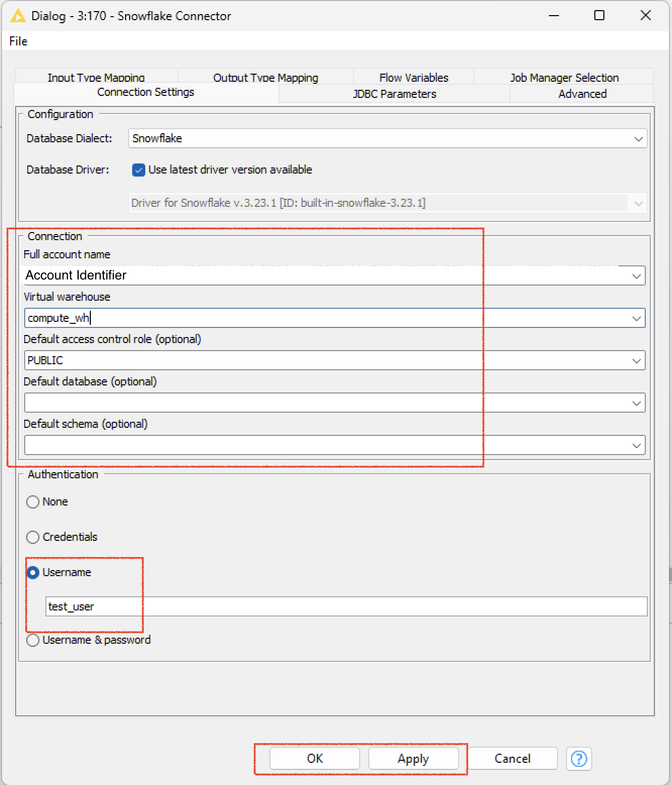Viewport: 672px width, 785px height.
Task: Click the test_user username field
Action: [202, 606]
